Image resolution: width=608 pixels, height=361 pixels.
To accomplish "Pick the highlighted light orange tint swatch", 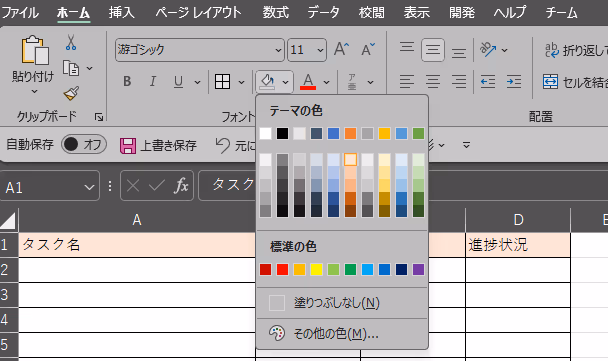I will pos(350,159).
